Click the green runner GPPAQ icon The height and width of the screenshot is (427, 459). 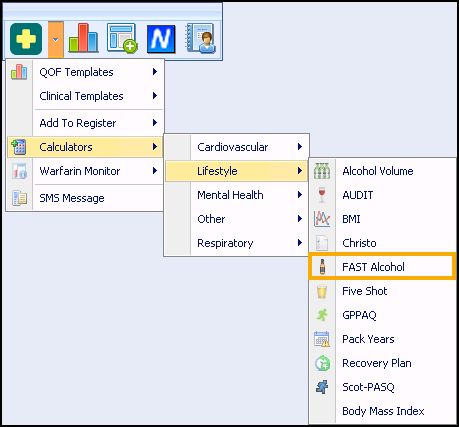(x=322, y=315)
